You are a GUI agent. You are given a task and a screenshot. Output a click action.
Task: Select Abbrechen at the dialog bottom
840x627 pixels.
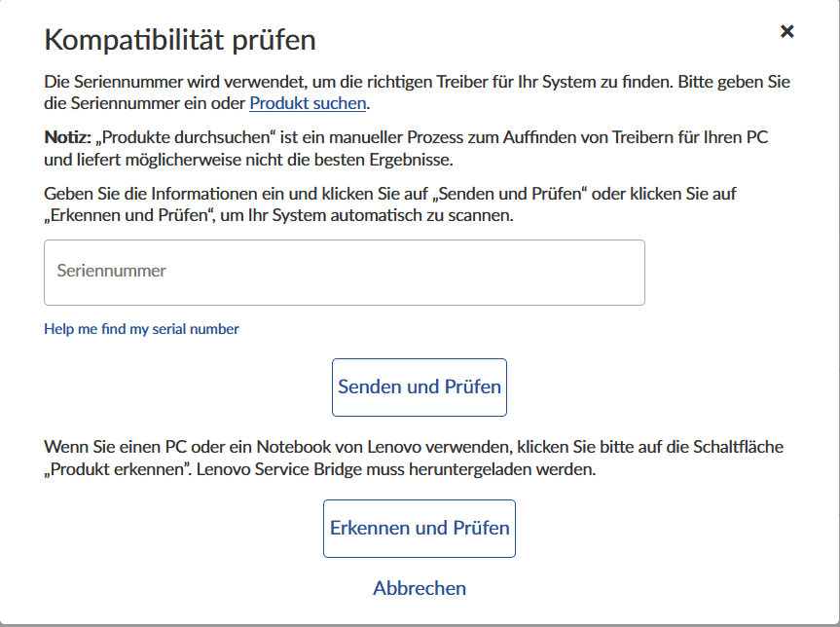(420, 588)
